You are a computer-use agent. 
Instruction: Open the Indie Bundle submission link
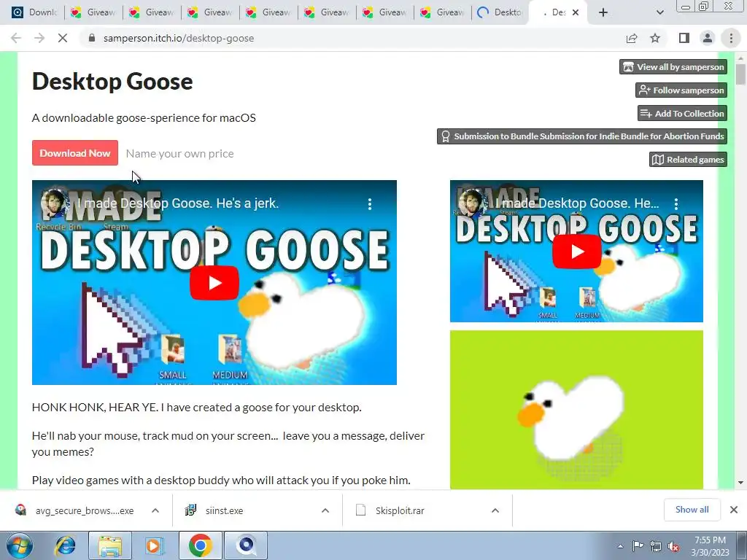582,136
